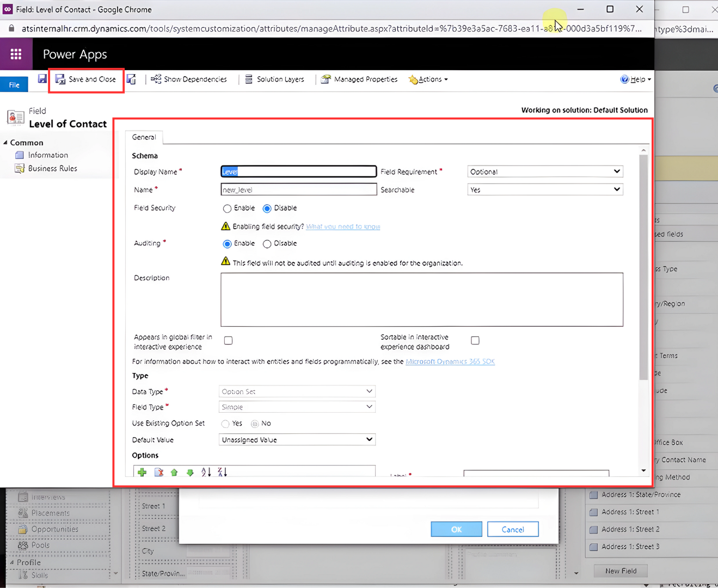
Task: Click the sort descending Z-A icon
Action: click(x=222, y=472)
